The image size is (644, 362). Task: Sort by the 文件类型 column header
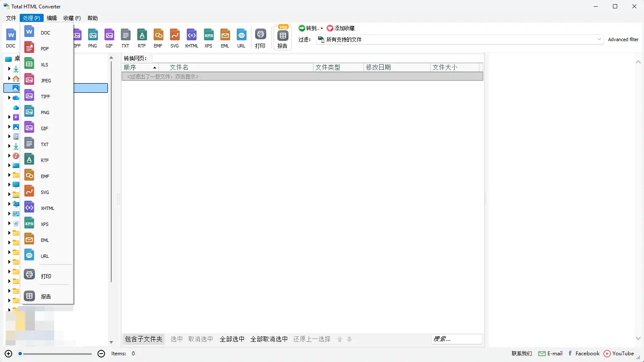[338, 67]
